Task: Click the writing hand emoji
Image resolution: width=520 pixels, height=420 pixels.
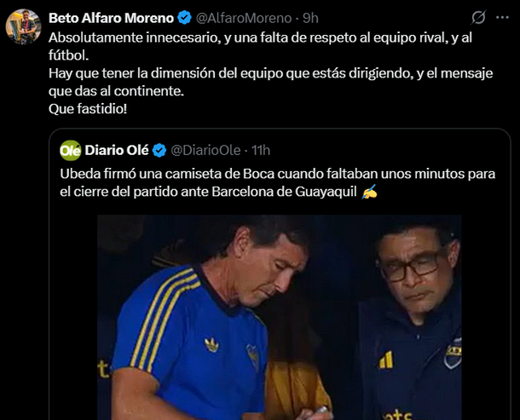Action: coord(369,192)
